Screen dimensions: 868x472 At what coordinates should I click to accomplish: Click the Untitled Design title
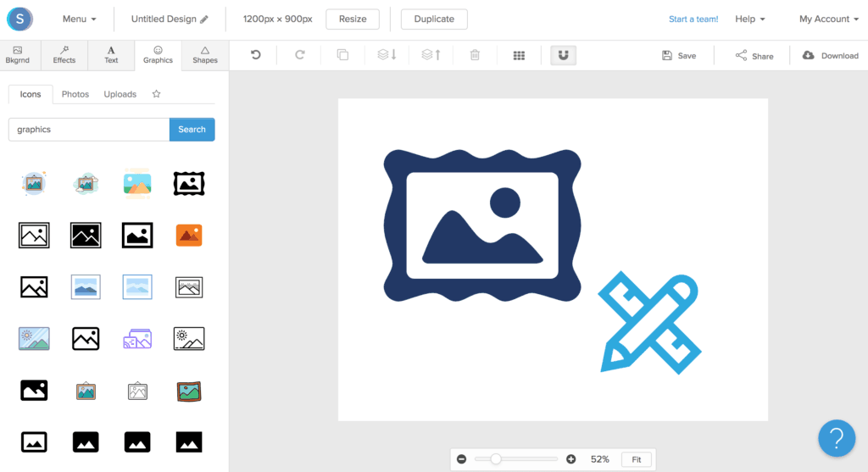[164, 19]
